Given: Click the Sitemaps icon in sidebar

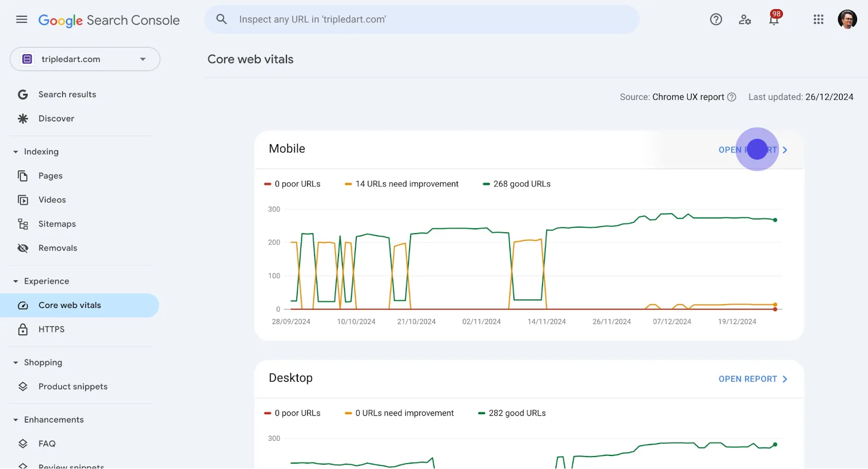Looking at the screenshot, I should (x=23, y=224).
